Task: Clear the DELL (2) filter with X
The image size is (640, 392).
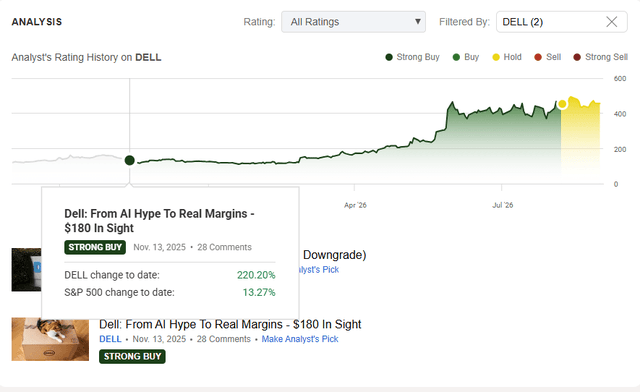Action: pyautogui.click(x=611, y=22)
